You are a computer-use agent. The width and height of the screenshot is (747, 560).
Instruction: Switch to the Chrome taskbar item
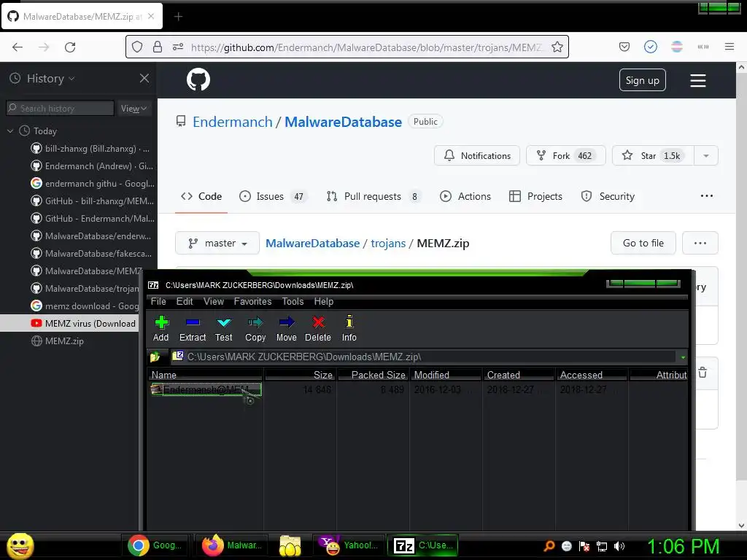(156, 545)
